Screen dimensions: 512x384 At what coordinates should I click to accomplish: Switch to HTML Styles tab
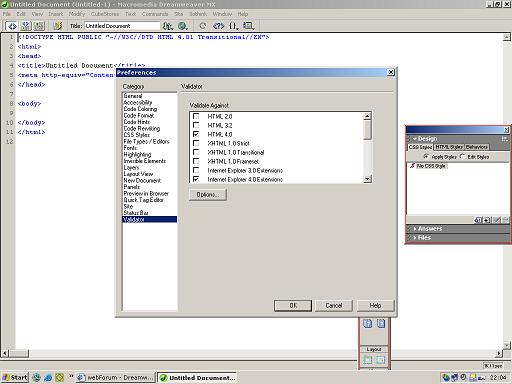pos(449,147)
